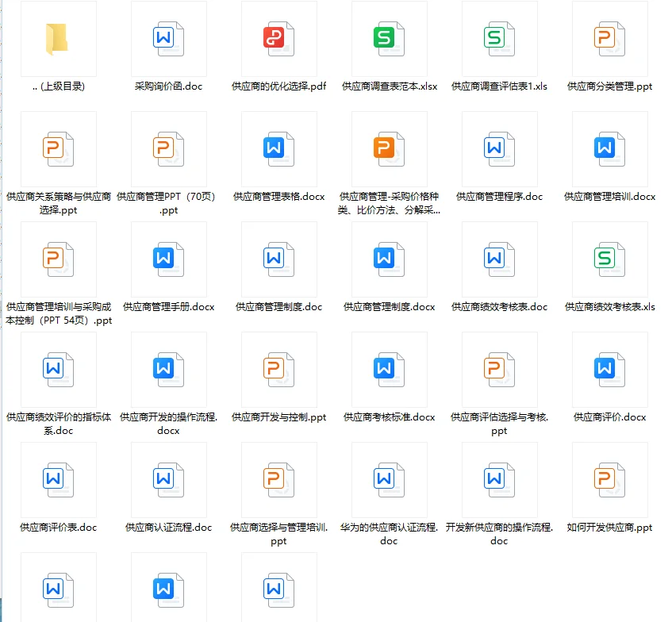Click the 供应商评估选择与考核.ppt icon

(499, 369)
